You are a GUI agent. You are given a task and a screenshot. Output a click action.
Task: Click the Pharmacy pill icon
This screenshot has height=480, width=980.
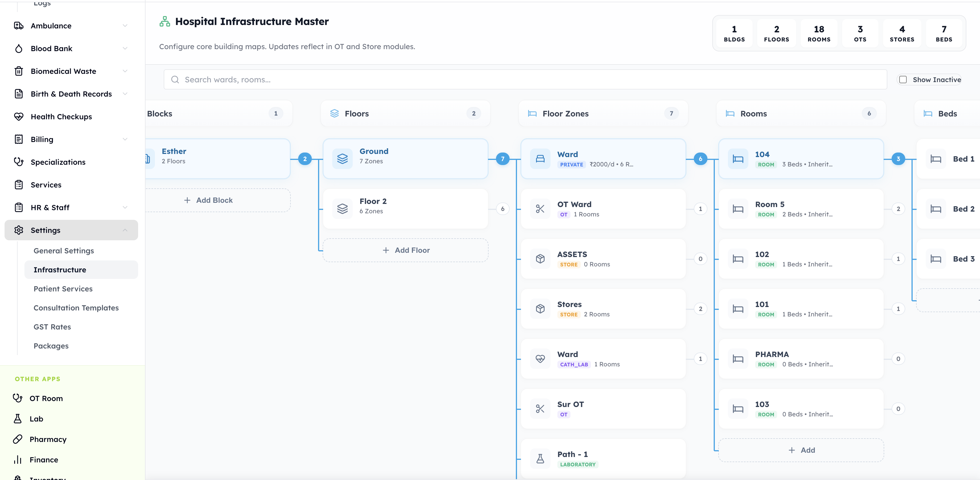click(18, 439)
